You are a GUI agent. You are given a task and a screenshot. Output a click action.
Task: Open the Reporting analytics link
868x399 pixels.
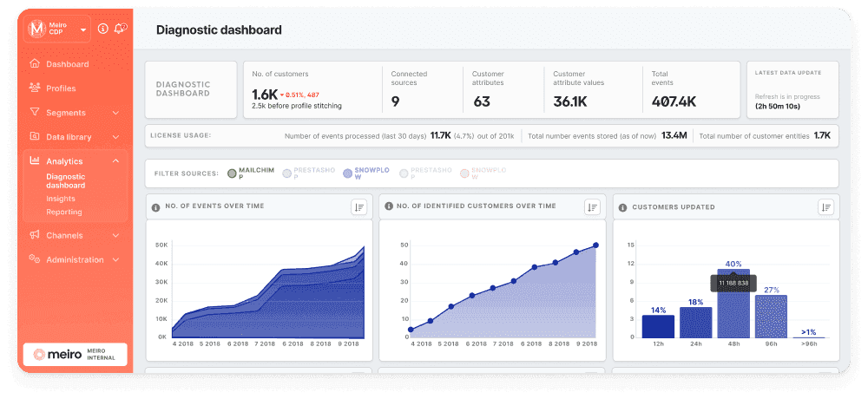[64, 212]
